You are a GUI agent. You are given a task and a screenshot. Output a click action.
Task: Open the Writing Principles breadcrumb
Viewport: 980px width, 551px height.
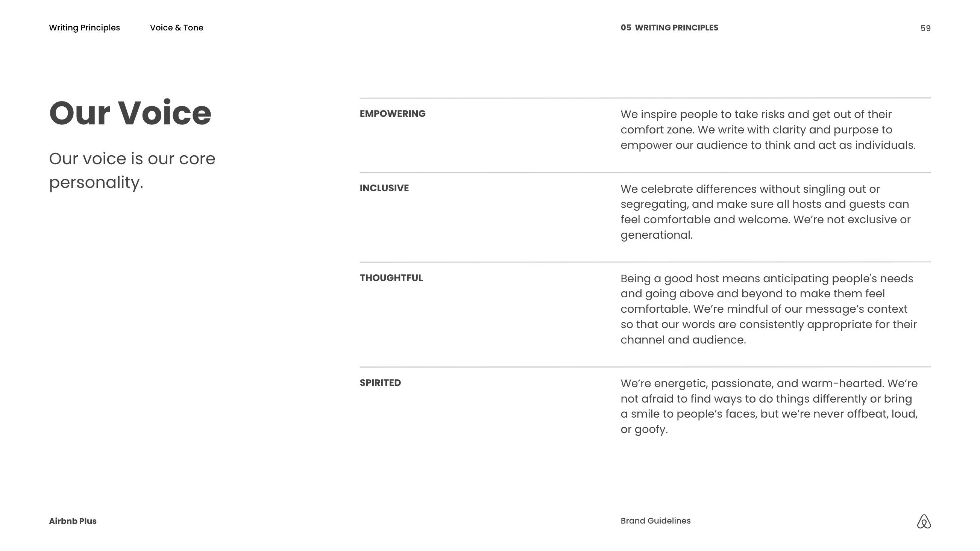coord(85,28)
